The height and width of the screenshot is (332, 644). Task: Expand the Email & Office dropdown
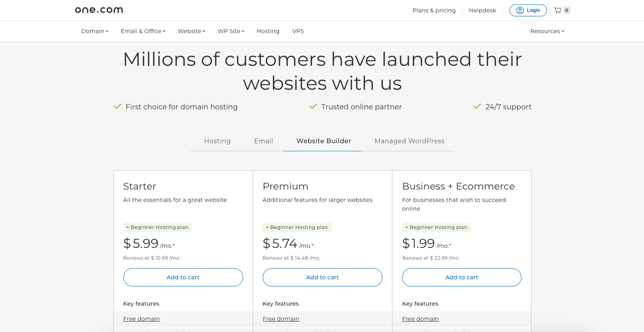[x=143, y=31]
